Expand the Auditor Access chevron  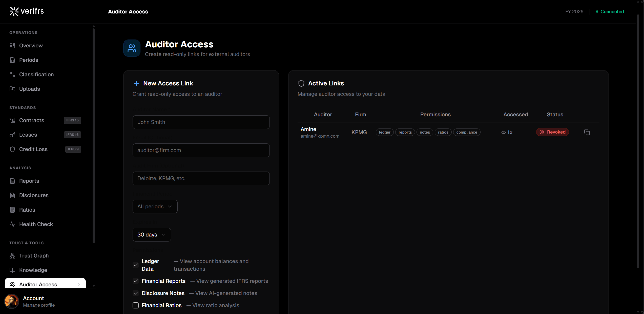(79, 284)
